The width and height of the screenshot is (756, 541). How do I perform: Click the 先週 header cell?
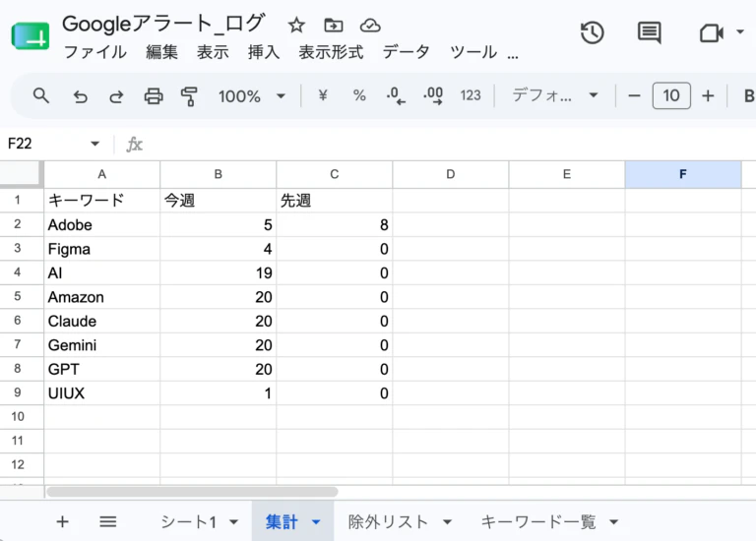click(334, 200)
